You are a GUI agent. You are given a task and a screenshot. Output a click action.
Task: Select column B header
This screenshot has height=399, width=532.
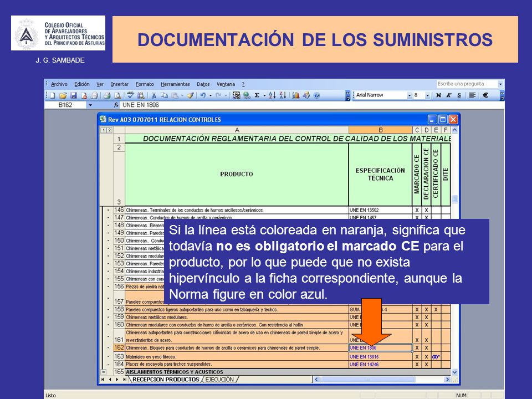click(380, 130)
